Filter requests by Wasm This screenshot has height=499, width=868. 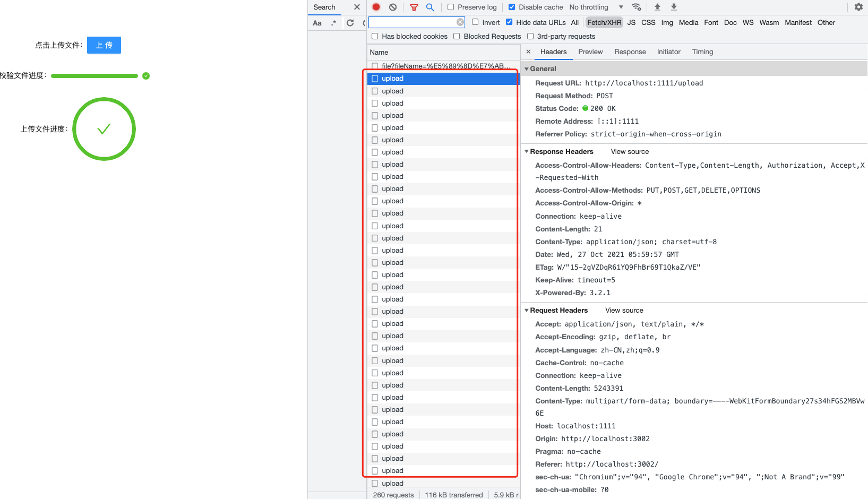769,22
